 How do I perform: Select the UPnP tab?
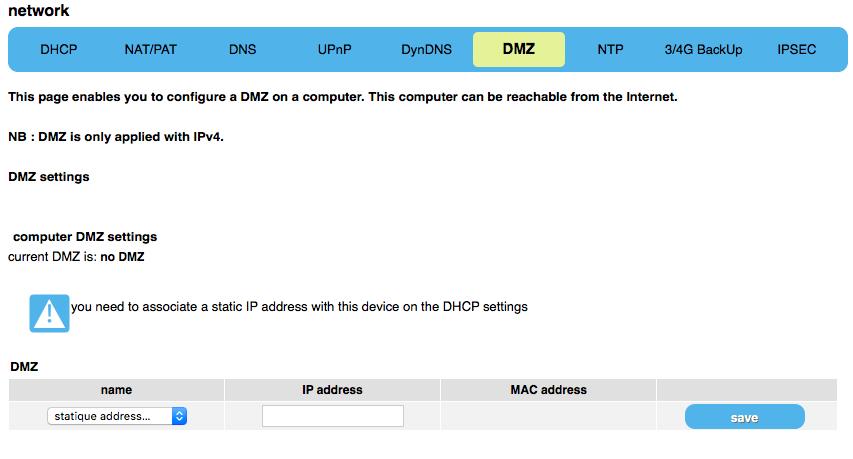pos(335,49)
